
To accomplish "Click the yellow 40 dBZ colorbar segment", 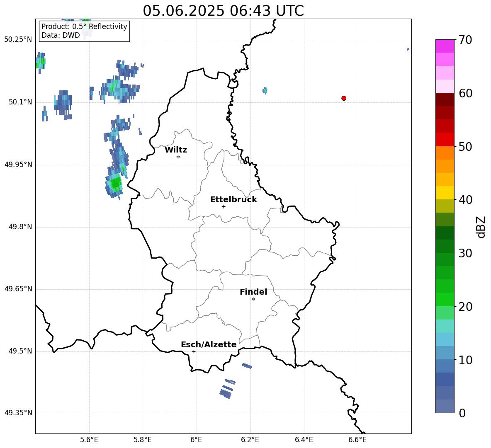I will [x=445, y=193].
